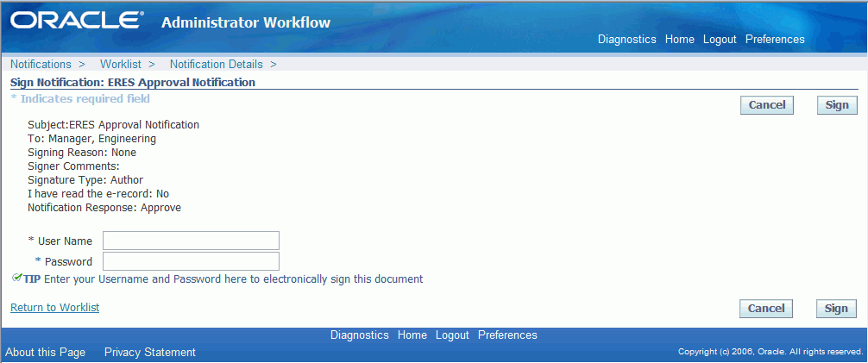
Task: Click the lower Cancel button
Action: click(766, 308)
